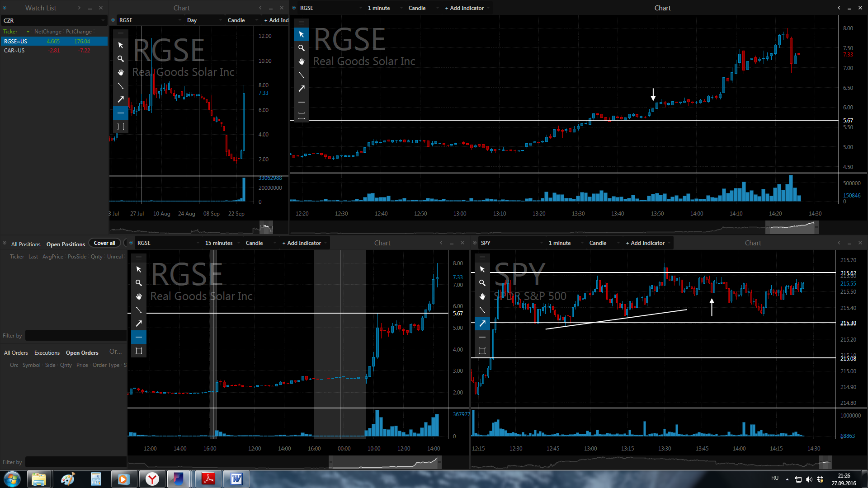Select pan hand tool in SPY chart
868x488 pixels.
point(482,296)
